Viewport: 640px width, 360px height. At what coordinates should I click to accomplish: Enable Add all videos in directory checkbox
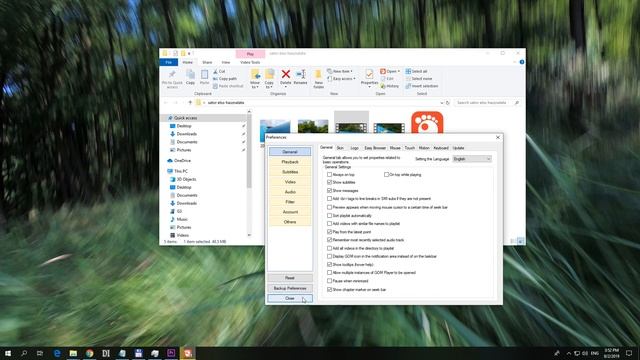click(x=329, y=248)
